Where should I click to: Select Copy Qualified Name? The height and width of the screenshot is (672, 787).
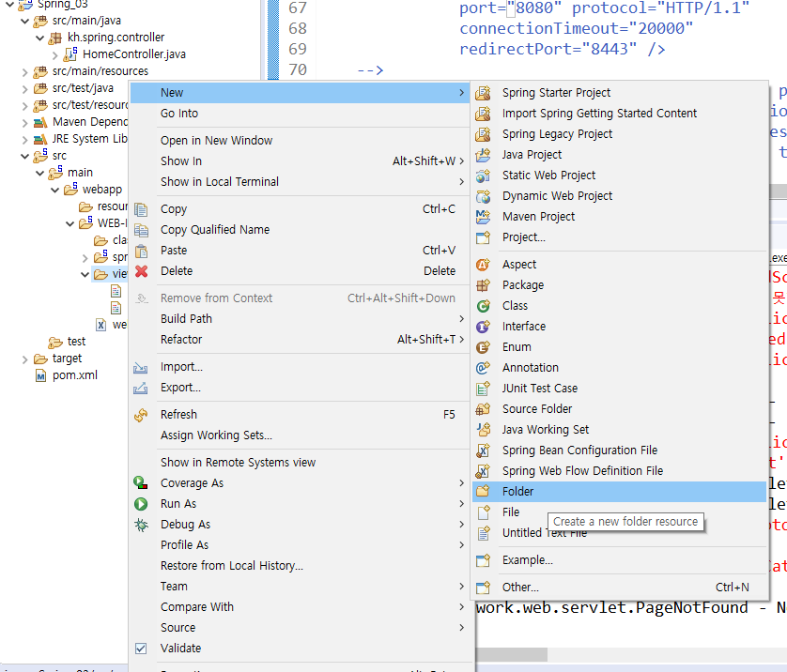[301, 230]
